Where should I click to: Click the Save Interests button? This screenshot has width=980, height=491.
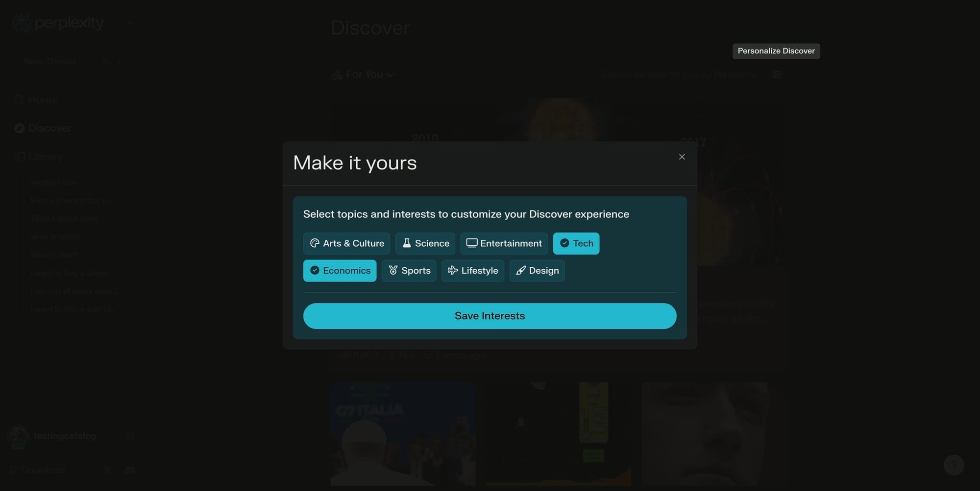pos(490,316)
